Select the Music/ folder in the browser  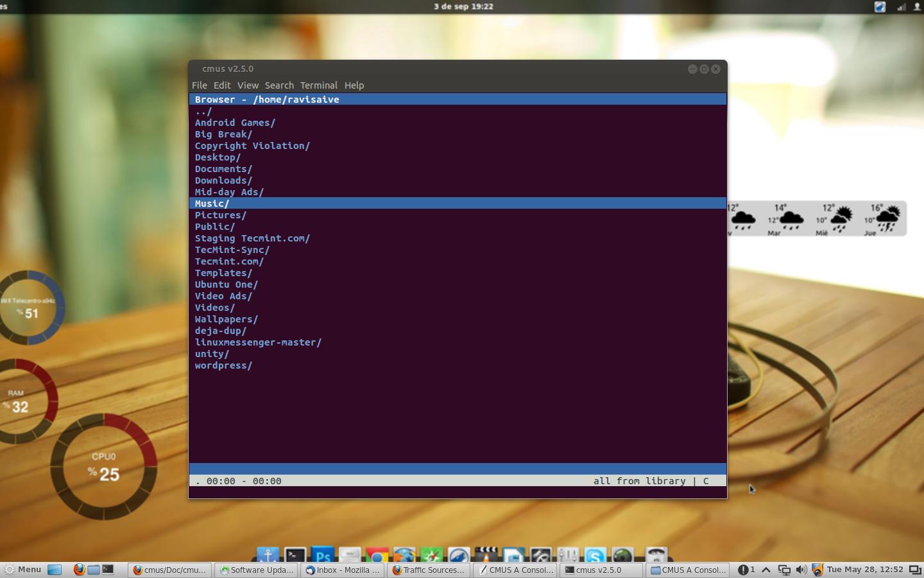(212, 204)
